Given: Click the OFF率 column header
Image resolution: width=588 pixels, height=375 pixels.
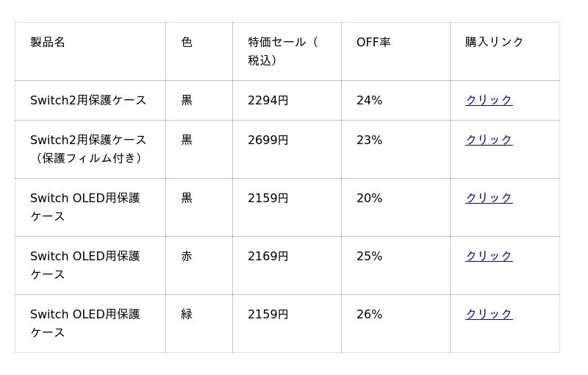Looking at the screenshot, I should (x=373, y=42).
